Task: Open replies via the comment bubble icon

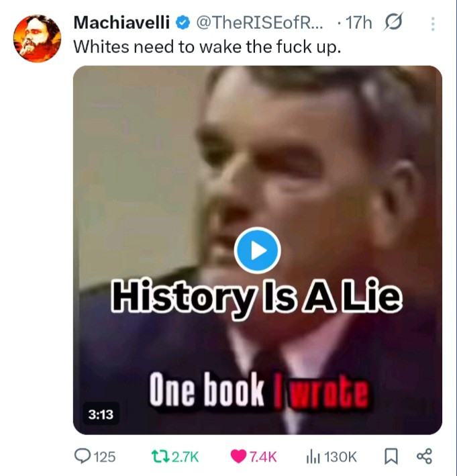Action: [x=83, y=457]
